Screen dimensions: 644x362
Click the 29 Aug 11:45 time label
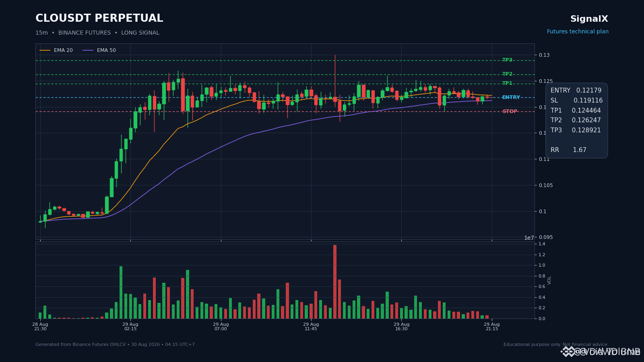(x=311, y=327)
